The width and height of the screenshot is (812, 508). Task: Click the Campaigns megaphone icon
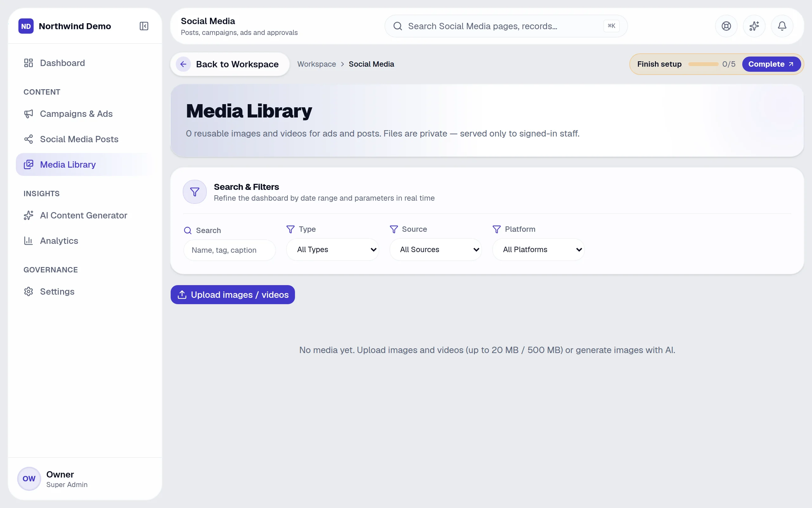click(29, 114)
